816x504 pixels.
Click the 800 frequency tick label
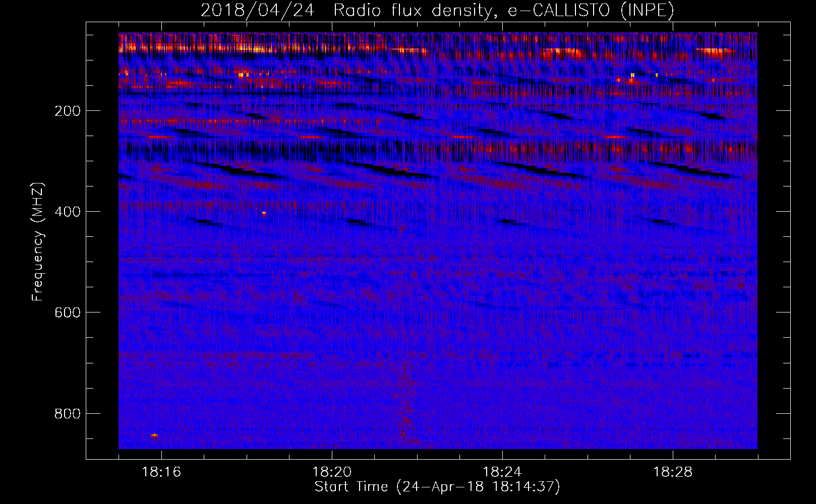coord(68,414)
